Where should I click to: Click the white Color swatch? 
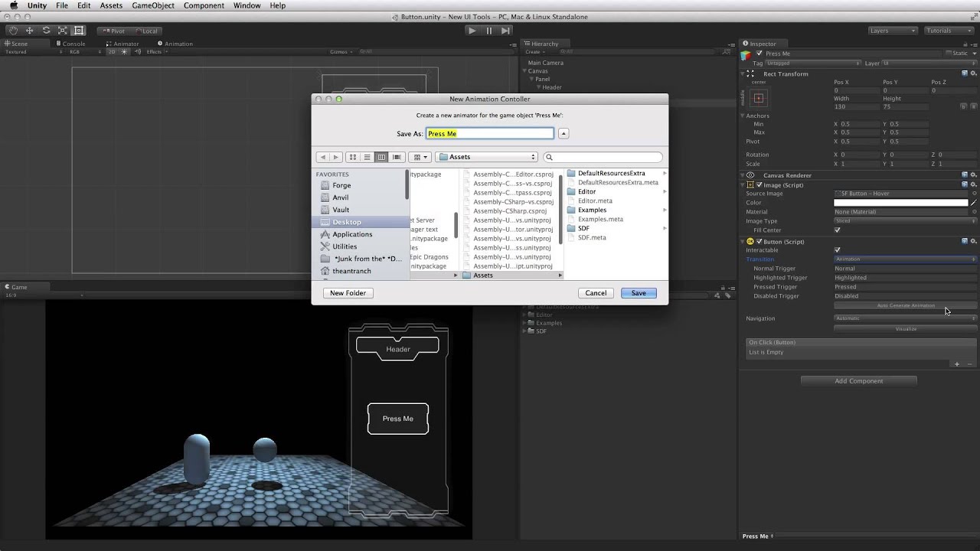click(x=900, y=203)
